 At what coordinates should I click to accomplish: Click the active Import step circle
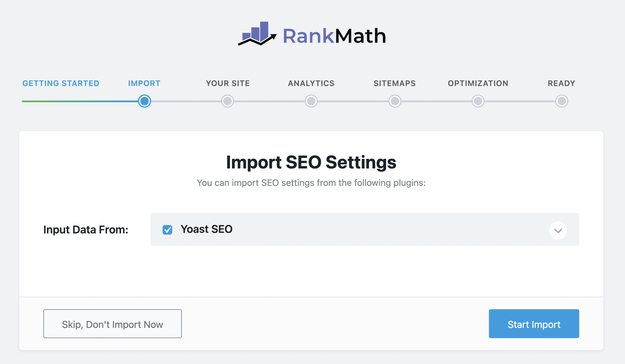(144, 101)
